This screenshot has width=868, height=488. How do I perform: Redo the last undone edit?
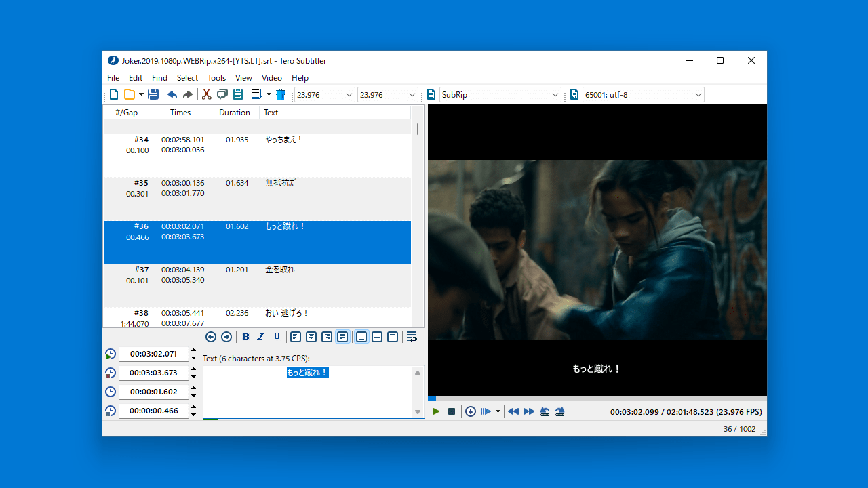(x=188, y=95)
